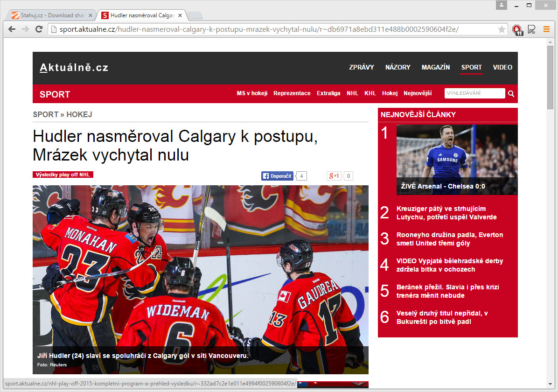Click the NEJNOVĚJŠÍ ČLÁNKY panel heading

tap(418, 115)
